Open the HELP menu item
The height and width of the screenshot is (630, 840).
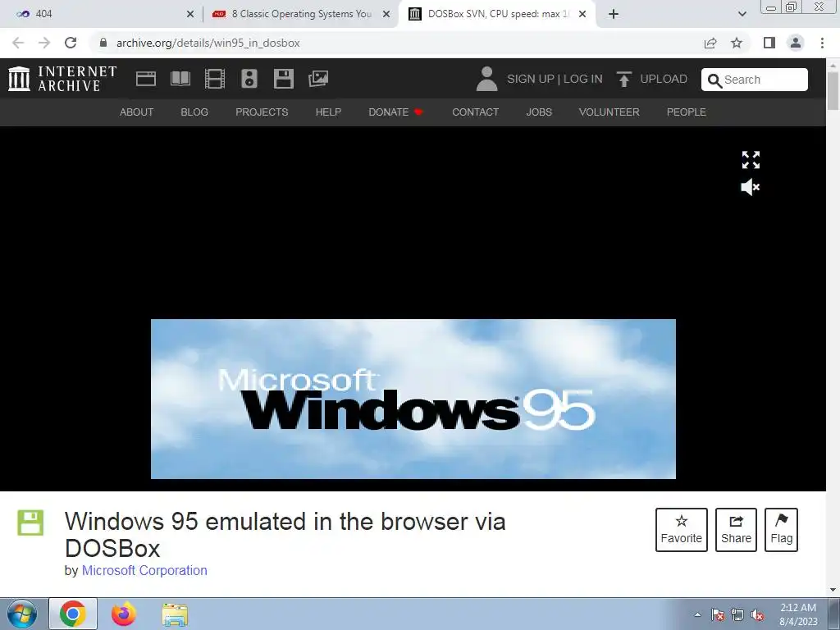(x=328, y=112)
